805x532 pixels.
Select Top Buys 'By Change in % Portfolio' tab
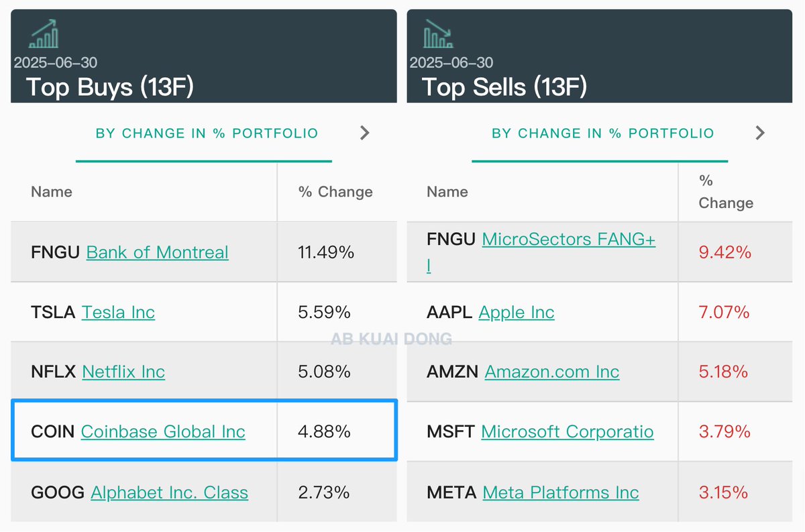point(207,133)
